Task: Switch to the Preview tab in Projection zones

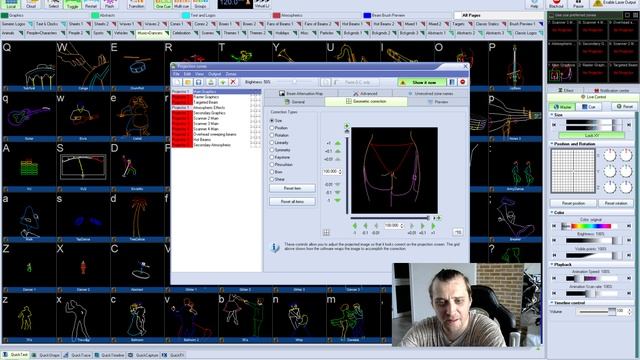Action: 438,102
